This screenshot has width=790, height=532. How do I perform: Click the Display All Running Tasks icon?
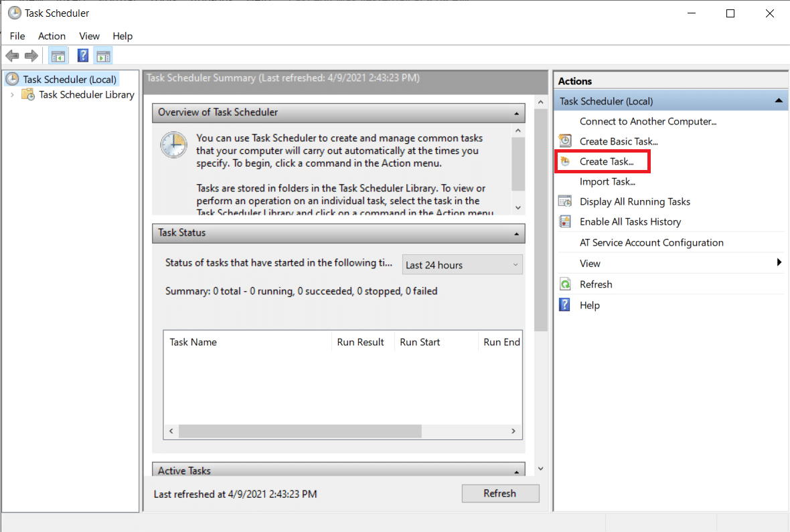tap(565, 201)
